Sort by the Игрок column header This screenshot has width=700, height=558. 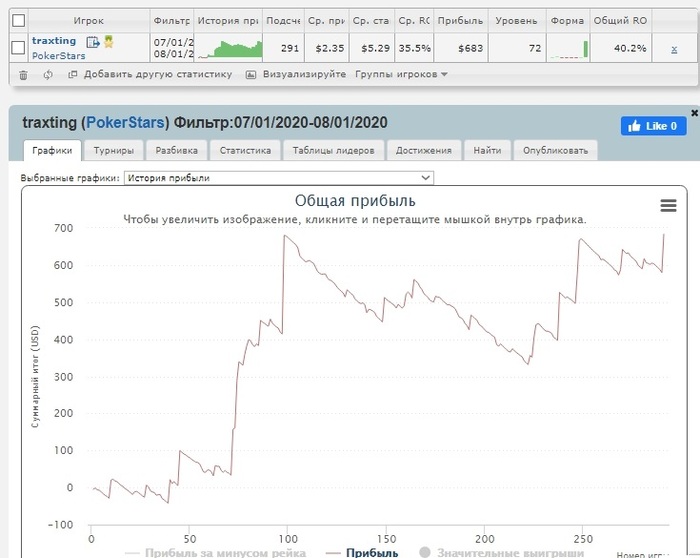(x=89, y=21)
